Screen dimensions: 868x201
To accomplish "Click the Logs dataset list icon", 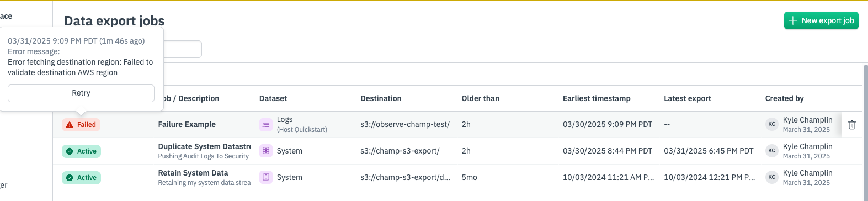I will coord(266,125).
